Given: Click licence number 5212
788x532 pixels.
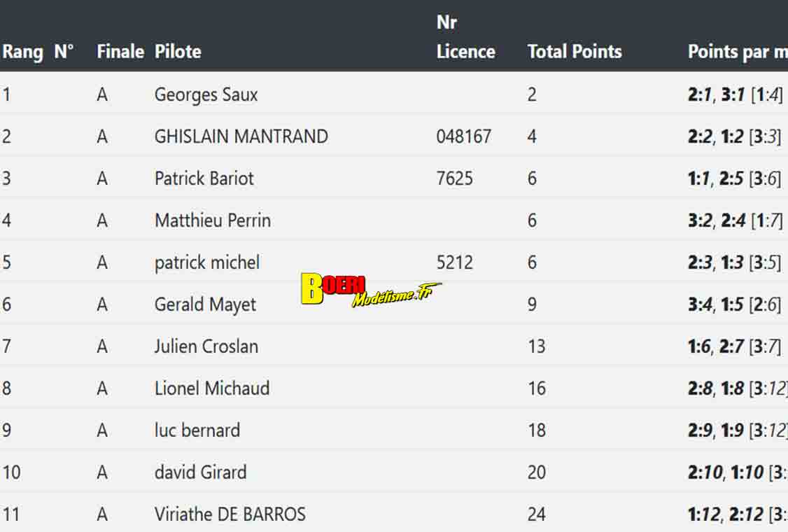Looking at the screenshot, I should (x=454, y=262).
